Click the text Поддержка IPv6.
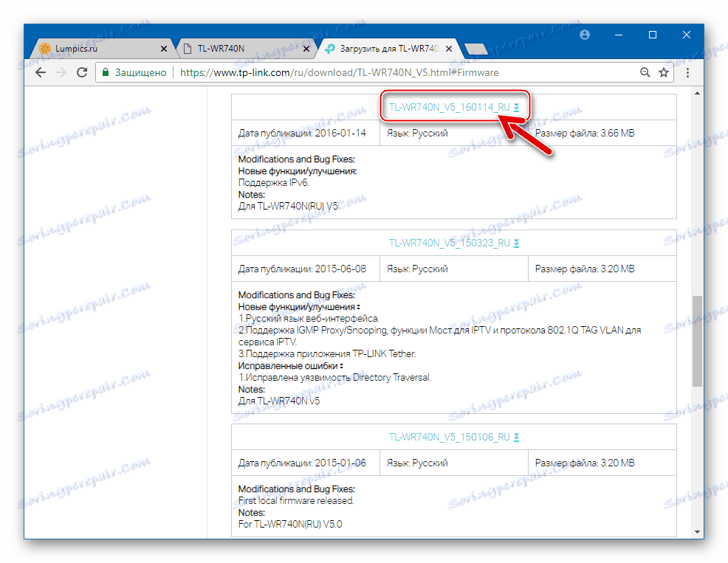 click(x=274, y=183)
